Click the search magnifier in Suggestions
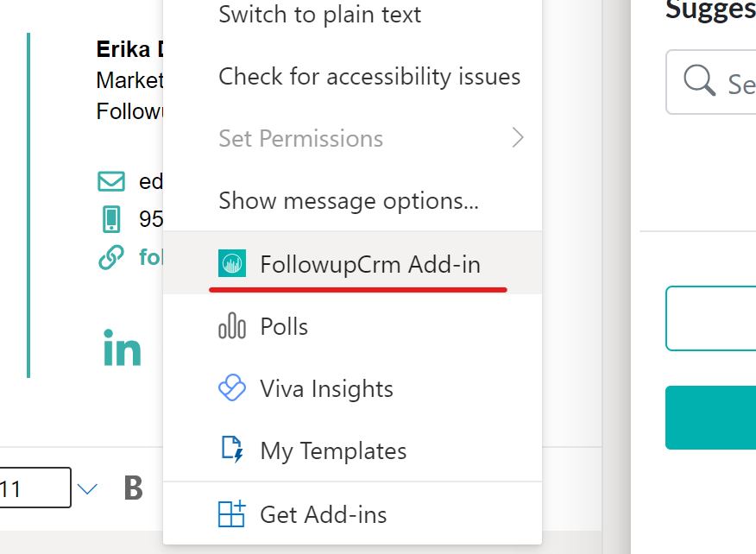 (698, 83)
